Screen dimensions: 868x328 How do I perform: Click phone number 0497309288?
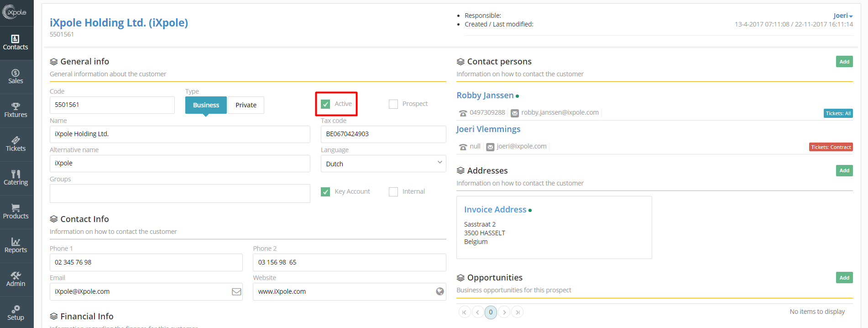(x=487, y=112)
